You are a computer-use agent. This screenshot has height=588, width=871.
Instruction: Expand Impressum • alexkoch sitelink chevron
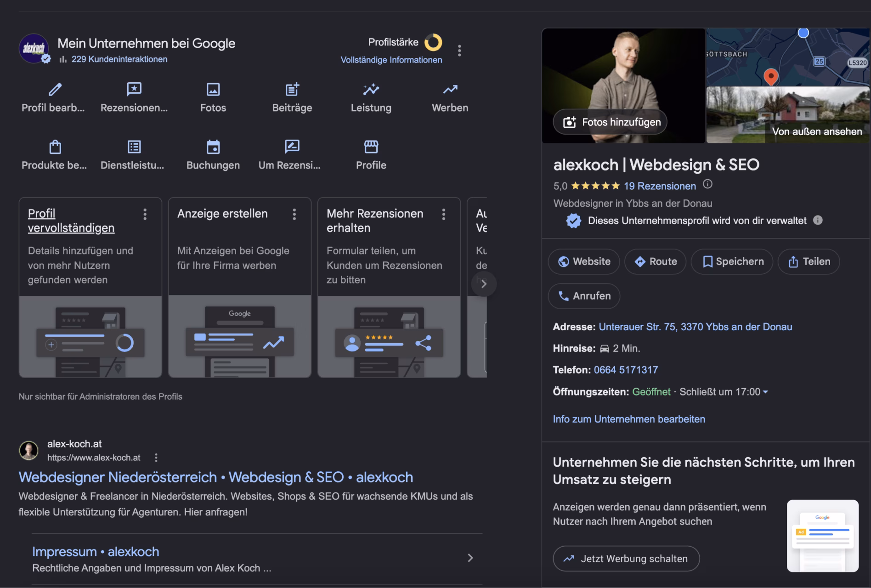470,558
